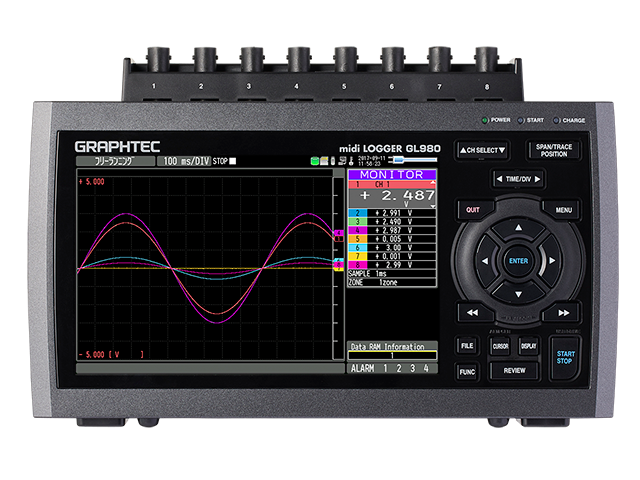Click the SAMPLE 1ms row
Viewport: 640px width, 480px height.
pyautogui.click(x=391, y=273)
